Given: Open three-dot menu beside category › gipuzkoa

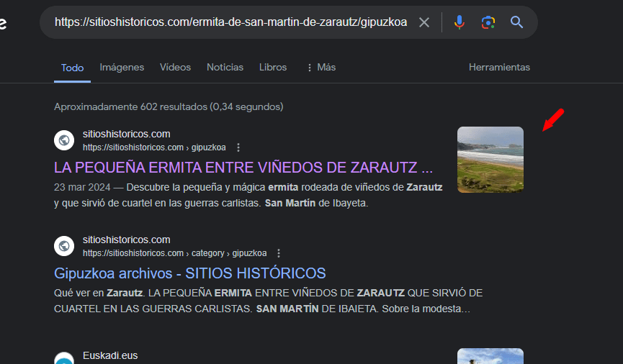Looking at the screenshot, I should click(x=279, y=253).
